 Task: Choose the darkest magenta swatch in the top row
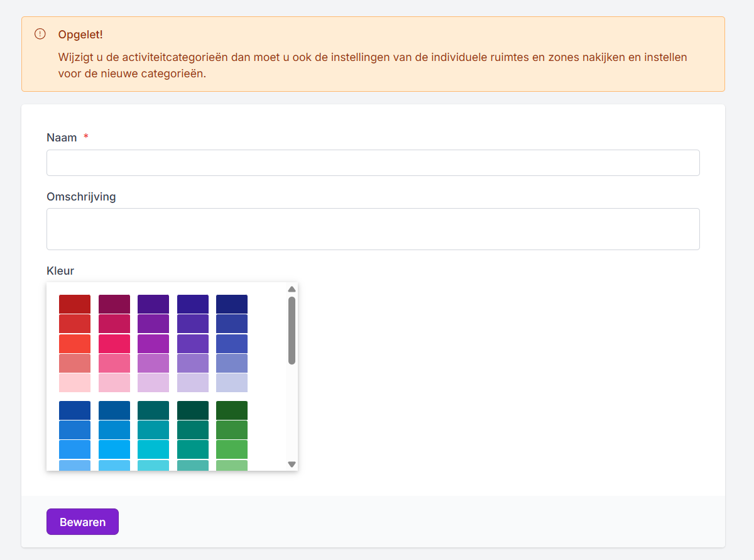114,304
